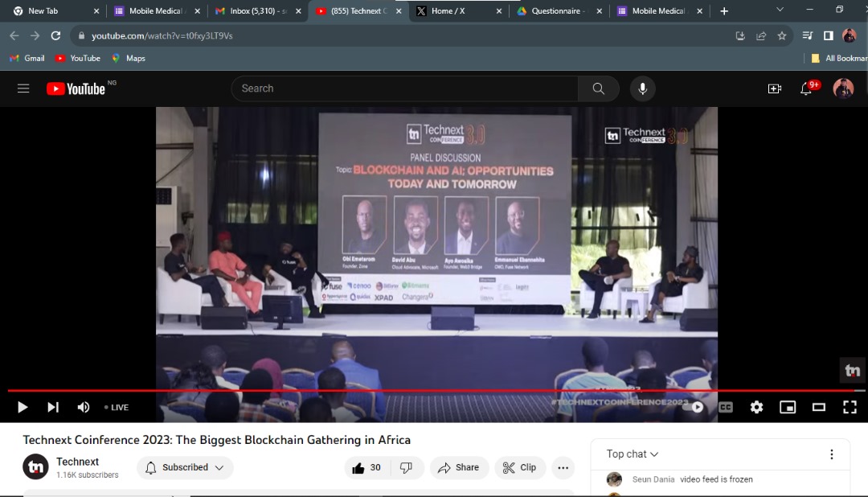Open Gmail bookmark

[27, 58]
